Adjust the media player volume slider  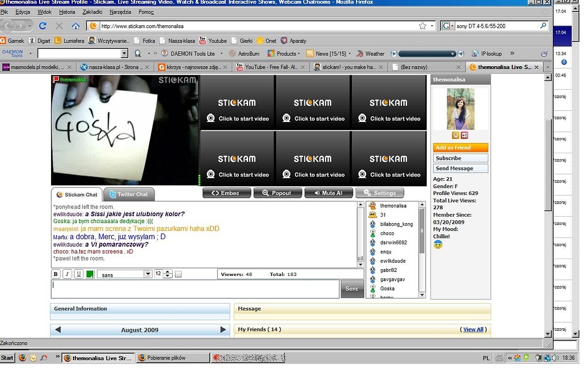(x=427, y=53)
